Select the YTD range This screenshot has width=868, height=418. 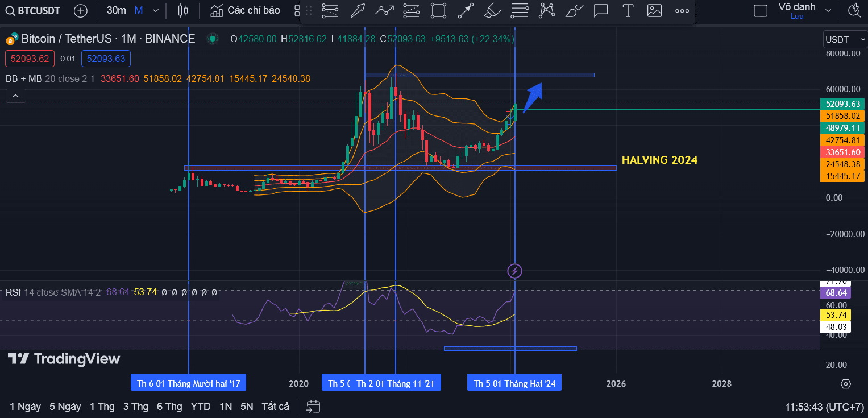(201, 407)
